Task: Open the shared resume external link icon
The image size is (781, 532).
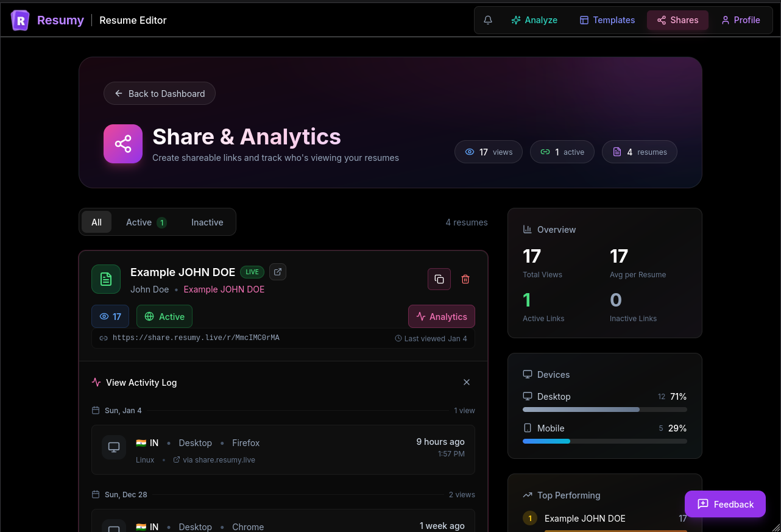Action: (278, 272)
